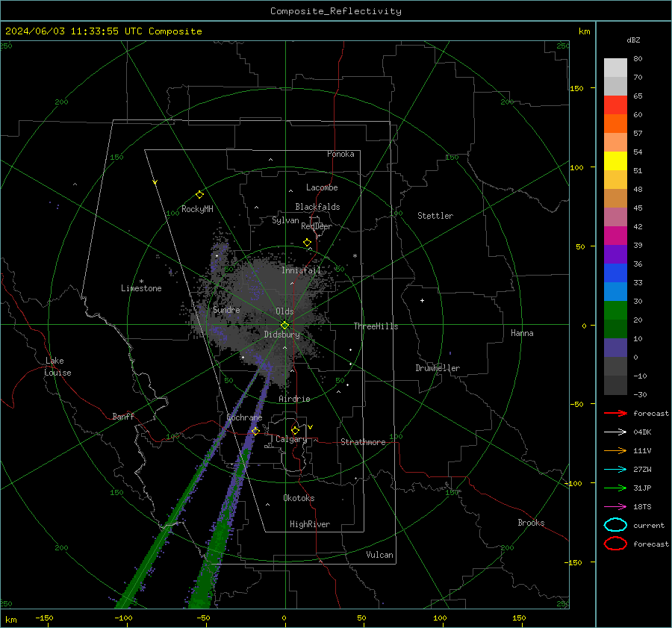672x628 pixels.
Task: Click the Stettler label
Action: 435,216
